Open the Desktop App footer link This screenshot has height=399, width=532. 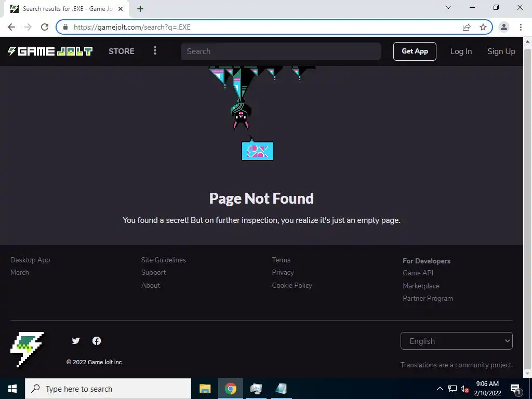click(x=30, y=260)
